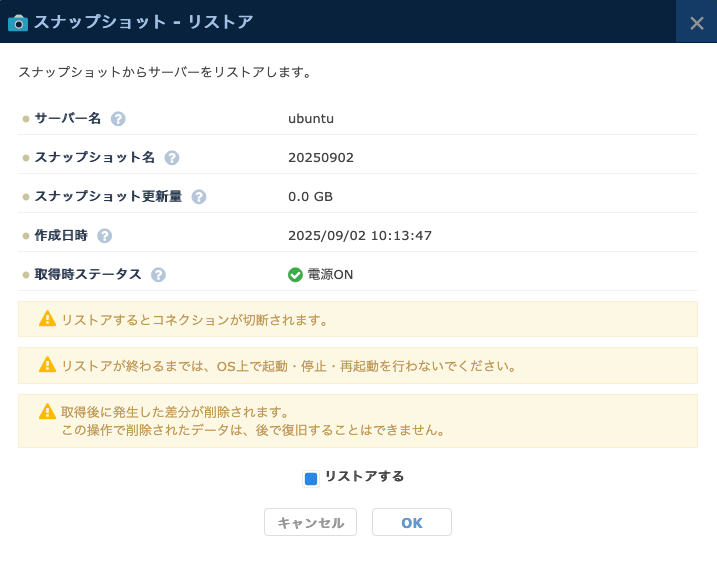Screen dimensions: 717x563
Task: Click warning icon for connection disconnect notice
Action: [47, 319]
